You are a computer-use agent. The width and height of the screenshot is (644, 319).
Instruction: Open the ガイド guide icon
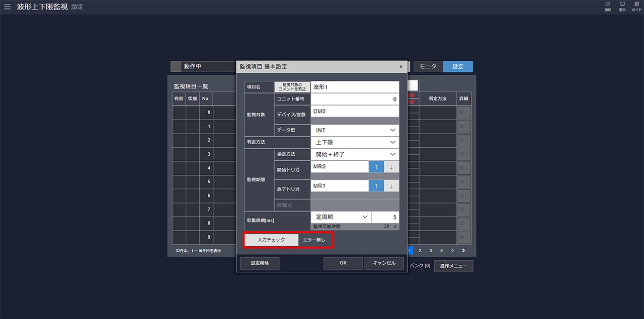tap(636, 7)
